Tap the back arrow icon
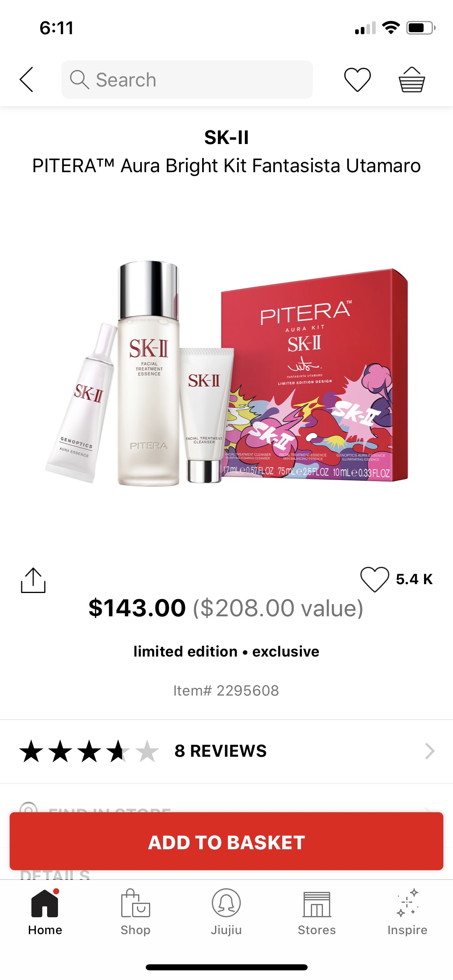 coord(27,80)
